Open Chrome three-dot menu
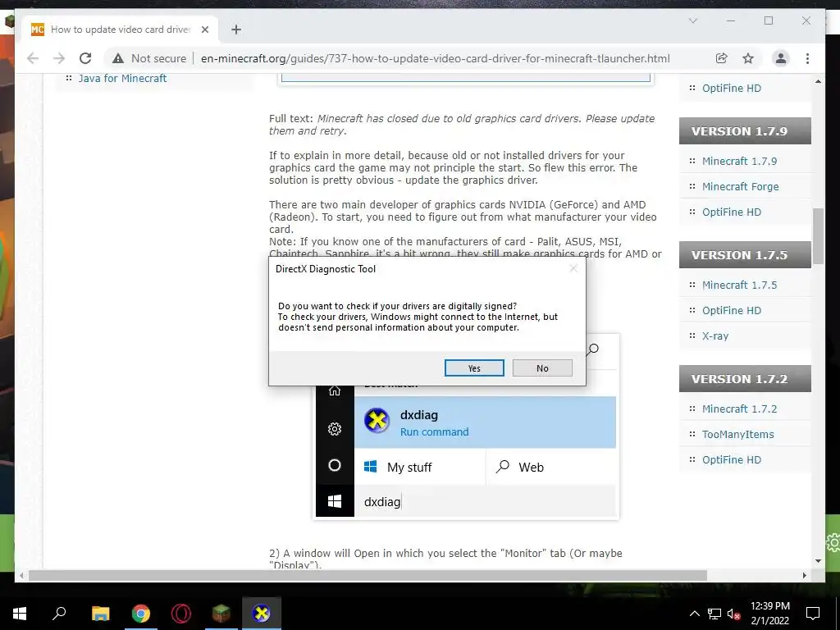This screenshot has width=840, height=630. pos(807,58)
